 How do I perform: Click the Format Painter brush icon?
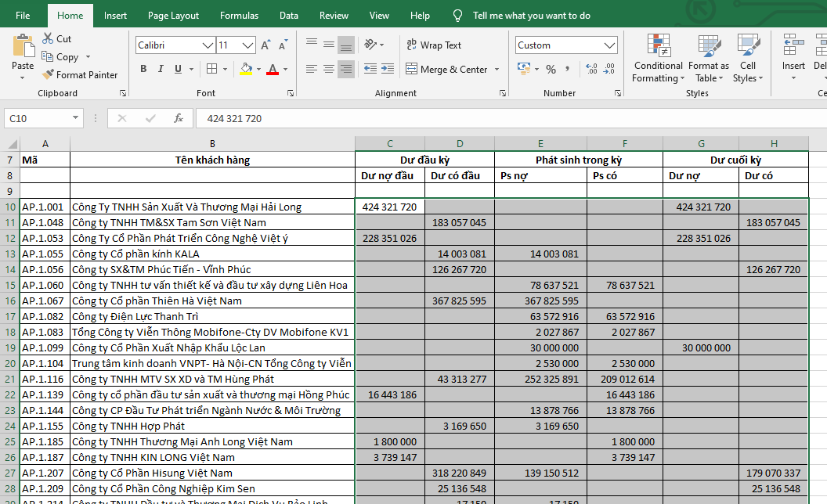coord(48,75)
